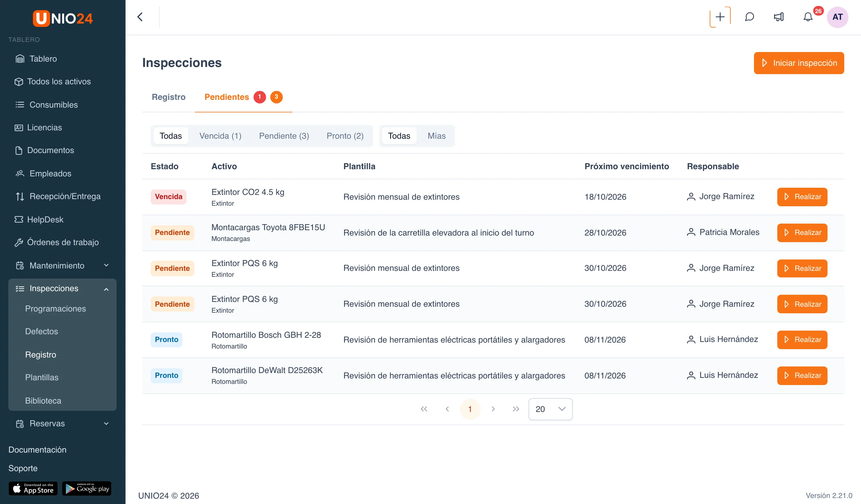861x504 pixels.
Task: Open Empleados in sidebar
Action: pos(62,174)
